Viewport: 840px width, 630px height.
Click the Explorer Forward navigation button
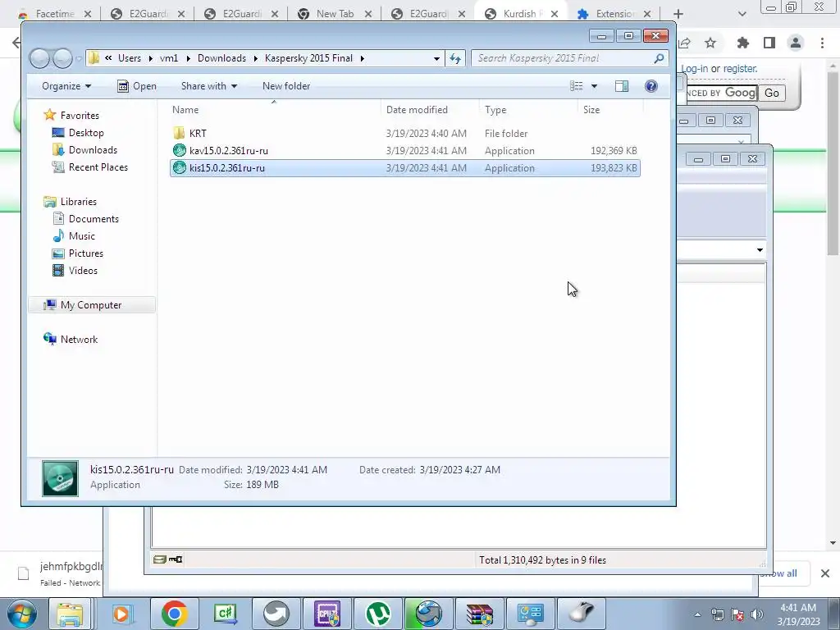(x=62, y=58)
